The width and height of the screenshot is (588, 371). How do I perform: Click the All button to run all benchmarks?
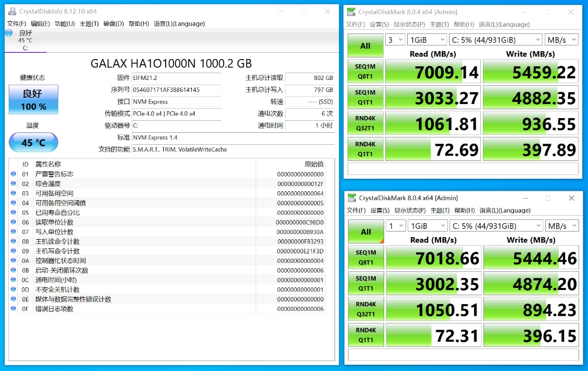[x=365, y=45]
